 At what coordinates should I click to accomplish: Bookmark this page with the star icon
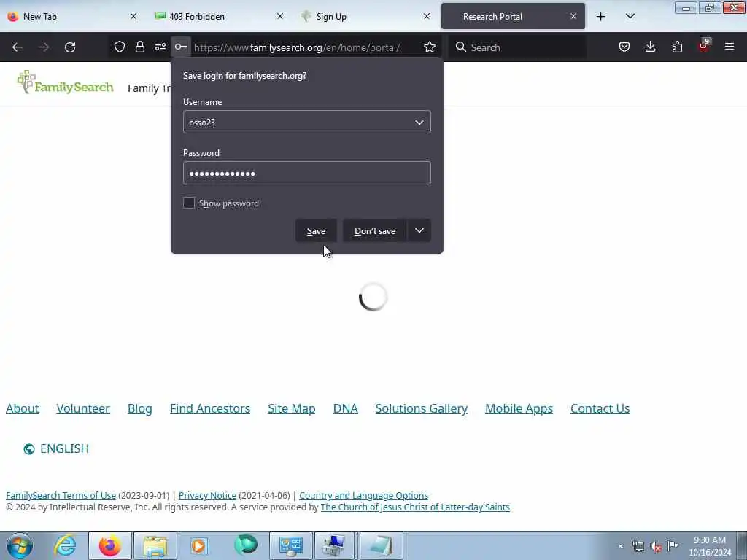click(x=430, y=47)
